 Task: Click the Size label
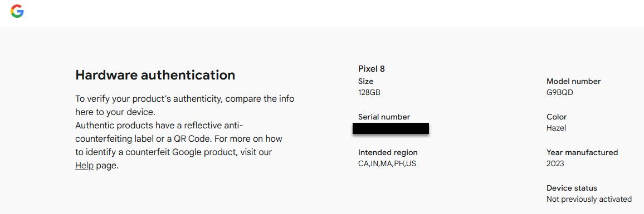click(x=365, y=81)
